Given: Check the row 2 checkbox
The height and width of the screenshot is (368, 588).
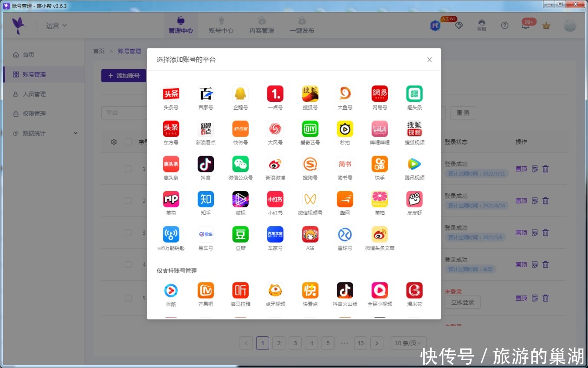Looking at the screenshot, I should 128,201.
